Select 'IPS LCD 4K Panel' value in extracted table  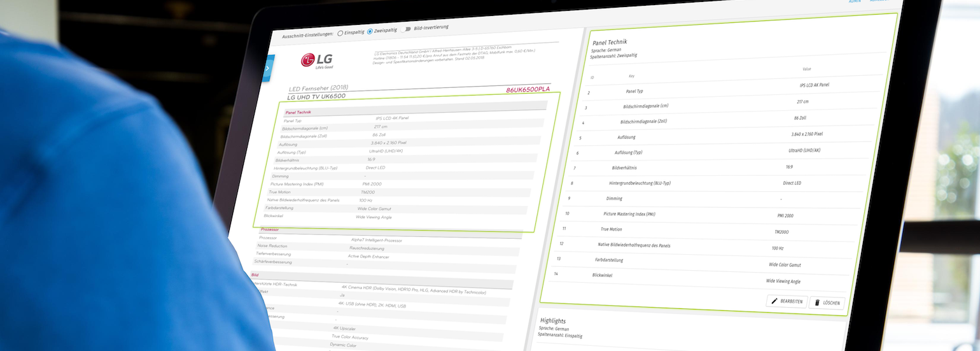[815, 85]
